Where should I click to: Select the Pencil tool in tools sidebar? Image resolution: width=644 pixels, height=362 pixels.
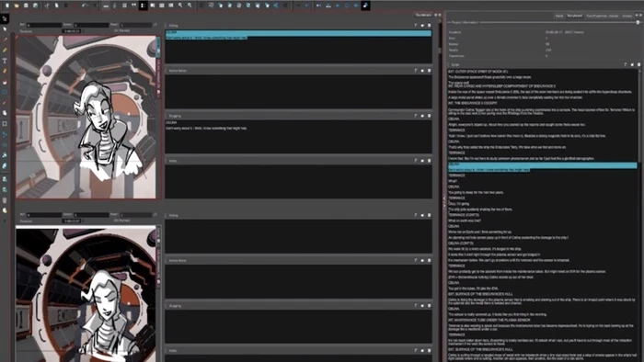5,50
